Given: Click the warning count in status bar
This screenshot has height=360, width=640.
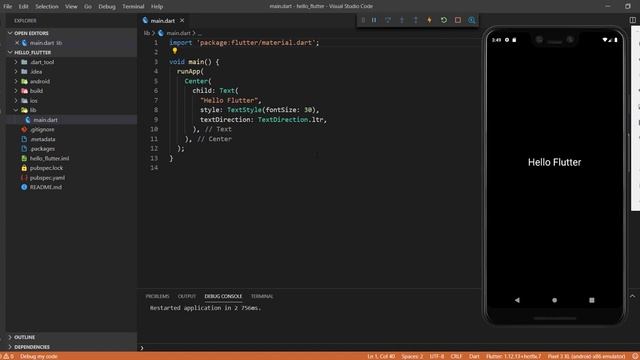Looking at the screenshot, I should coord(9,356).
